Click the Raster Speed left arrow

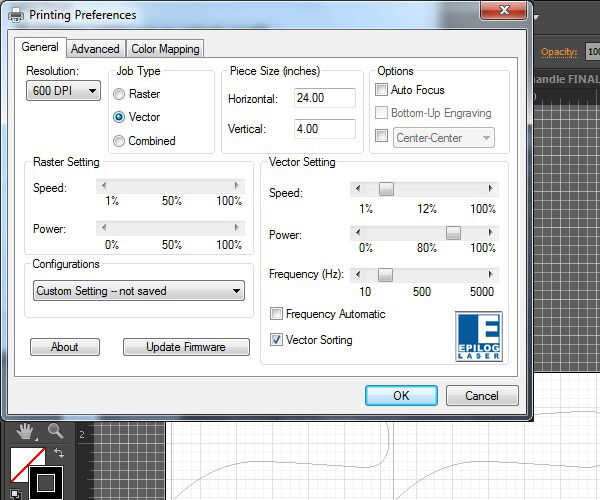103,186
